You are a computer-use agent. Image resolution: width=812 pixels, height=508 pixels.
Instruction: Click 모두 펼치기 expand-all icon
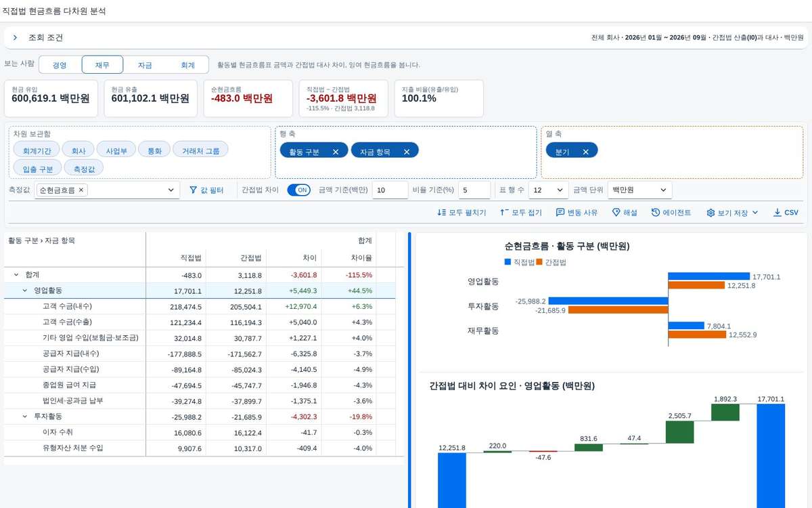[x=442, y=213]
